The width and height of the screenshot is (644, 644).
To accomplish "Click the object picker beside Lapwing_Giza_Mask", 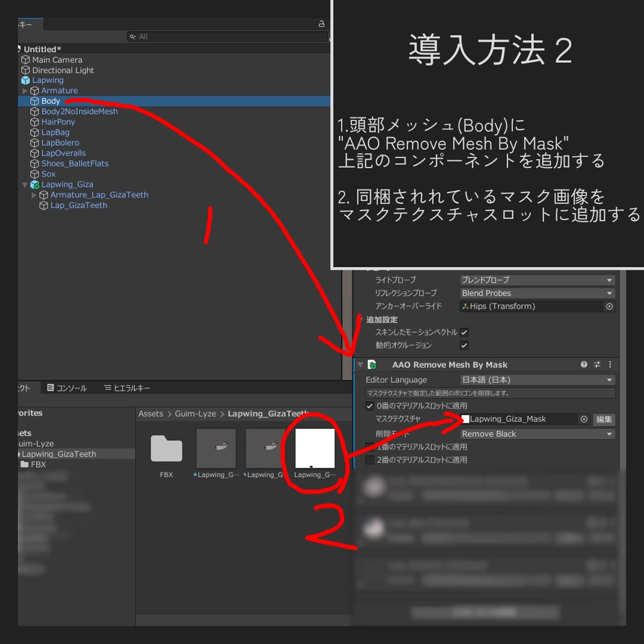I will [585, 419].
